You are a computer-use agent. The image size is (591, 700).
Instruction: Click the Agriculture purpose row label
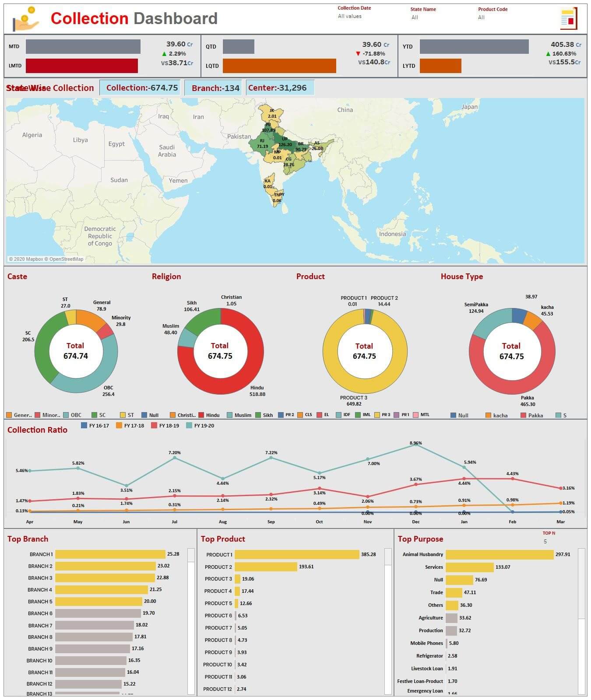(x=430, y=618)
